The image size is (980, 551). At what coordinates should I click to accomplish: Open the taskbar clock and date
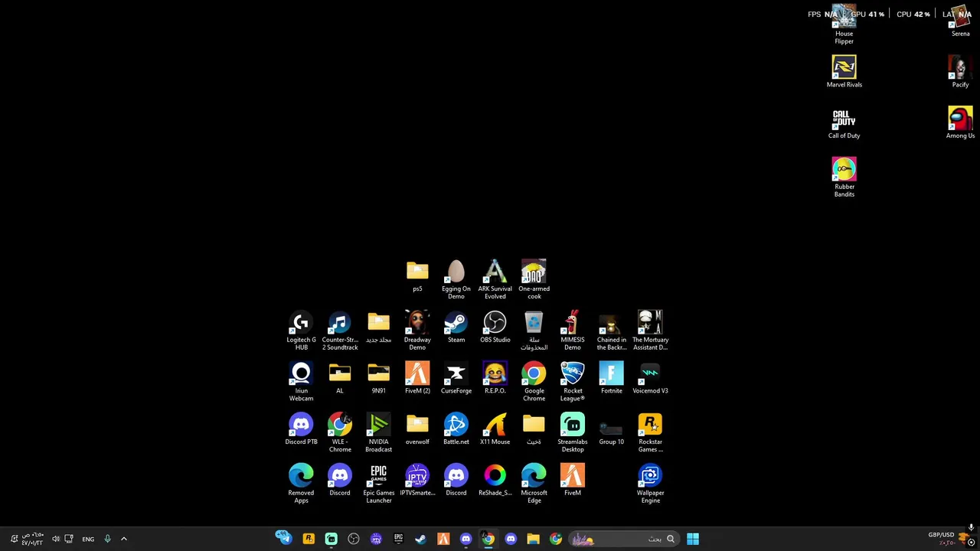[x=33, y=539]
